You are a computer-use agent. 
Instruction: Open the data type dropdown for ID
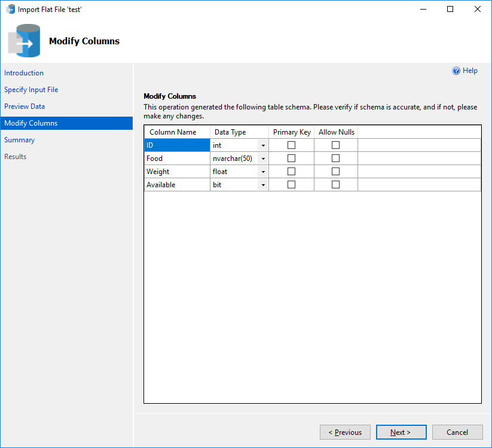tap(263, 145)
